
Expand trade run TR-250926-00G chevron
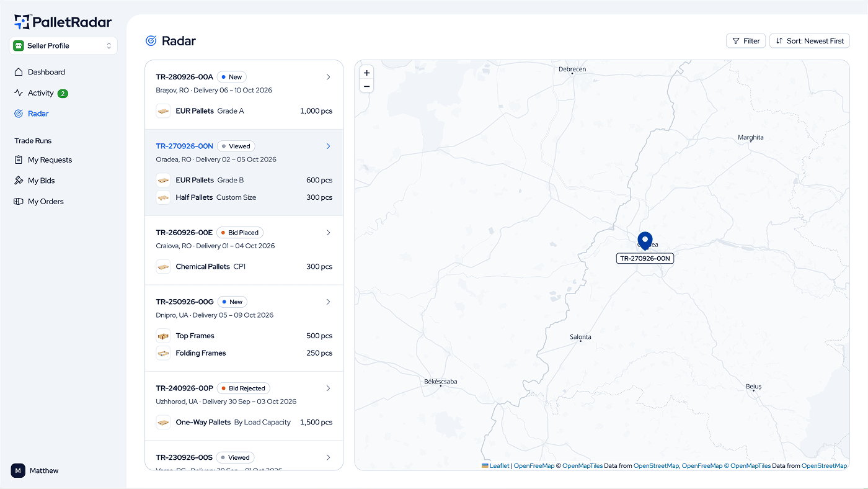tap(329, 302)
